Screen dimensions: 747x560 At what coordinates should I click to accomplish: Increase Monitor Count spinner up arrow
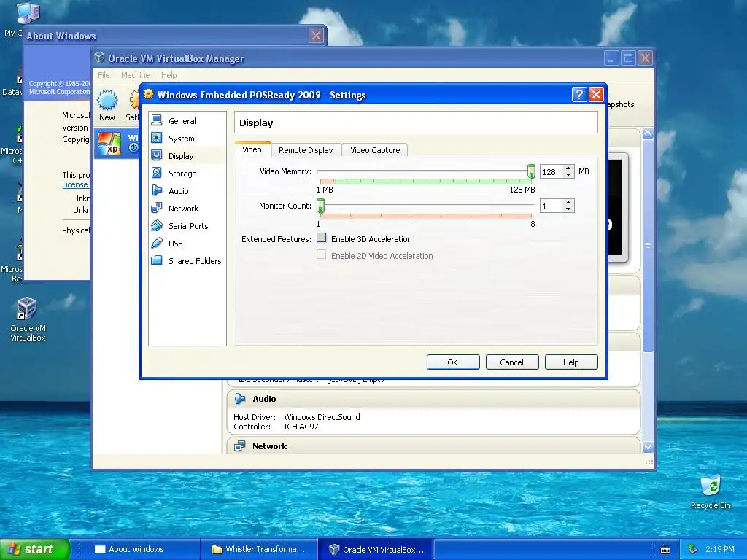tap(568, 203)
